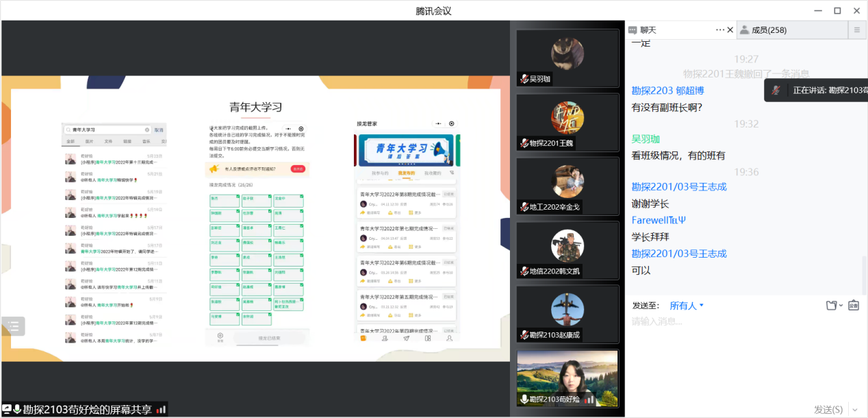The image size is (868, 418).
Task: Select the 聊天 chat tab
Action: [x=648, y=30]
